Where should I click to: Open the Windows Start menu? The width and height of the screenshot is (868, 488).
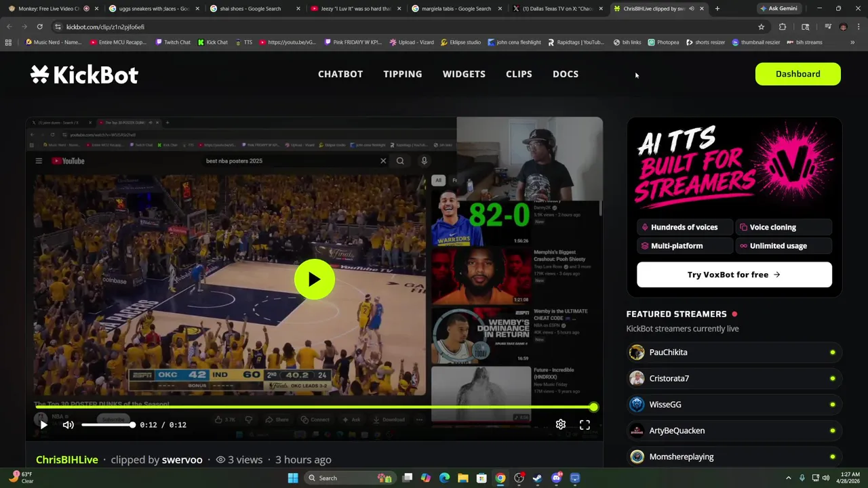click(293, 478)
